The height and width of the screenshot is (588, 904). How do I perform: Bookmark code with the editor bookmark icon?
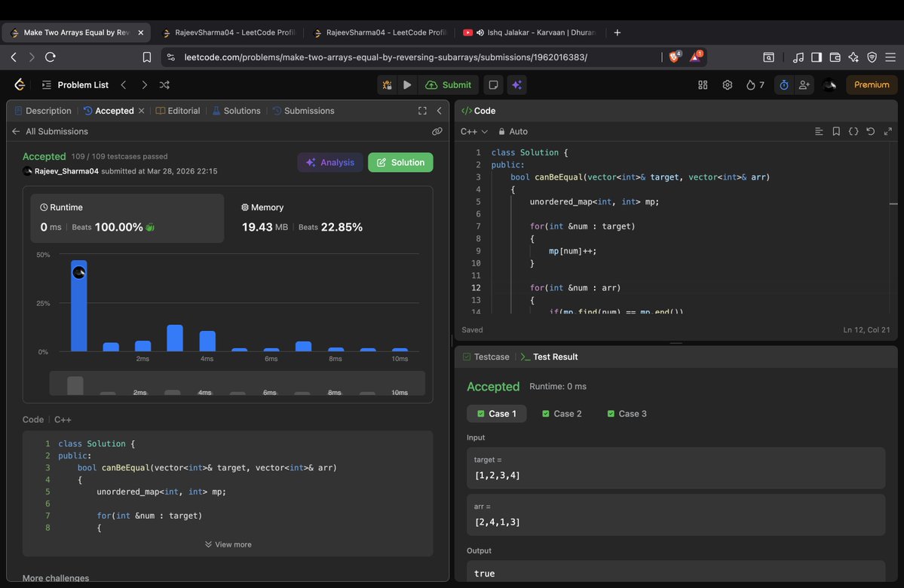click(x=836, y=131)
